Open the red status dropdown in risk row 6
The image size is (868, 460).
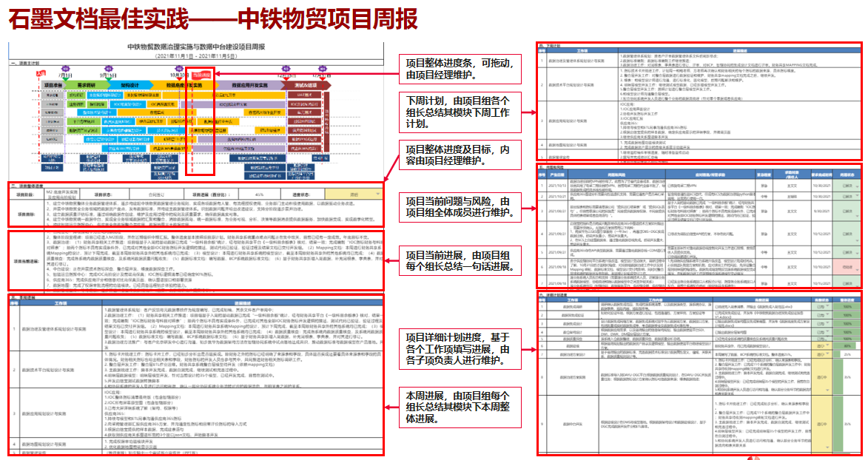point(847,267)
